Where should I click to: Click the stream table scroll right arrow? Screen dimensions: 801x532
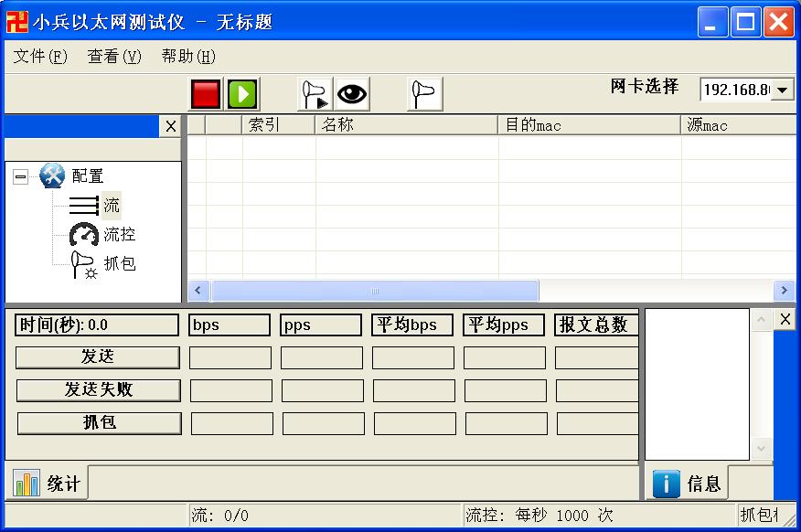pyautogui.click(x=785, y=291)
